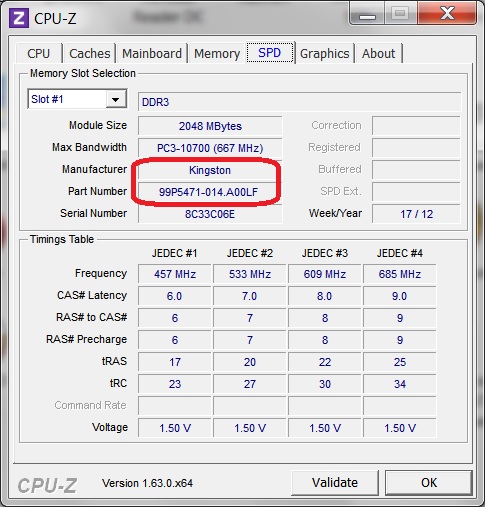Open the Graphics tab
The height and width of the screenshot is (507, 485).
point(325,53)
